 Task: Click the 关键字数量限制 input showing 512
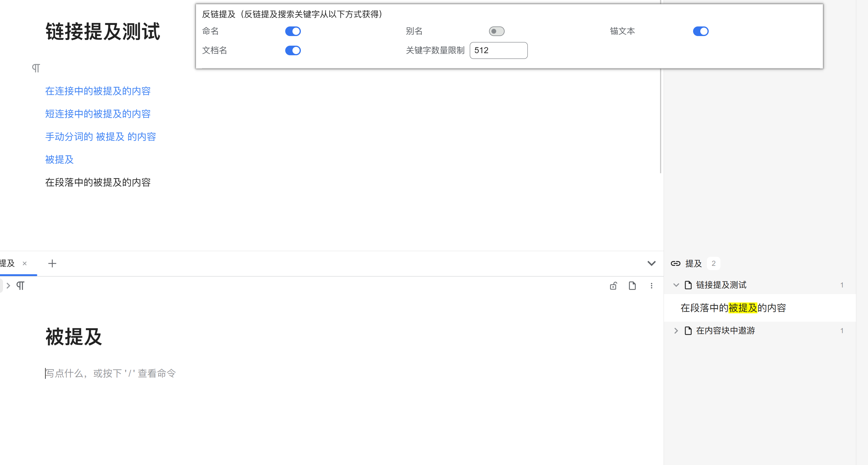499,50
